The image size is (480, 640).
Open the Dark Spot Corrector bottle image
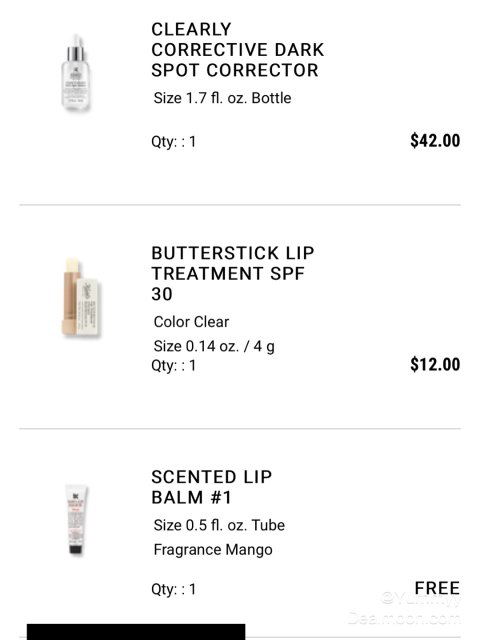click(x=76, y=73)
